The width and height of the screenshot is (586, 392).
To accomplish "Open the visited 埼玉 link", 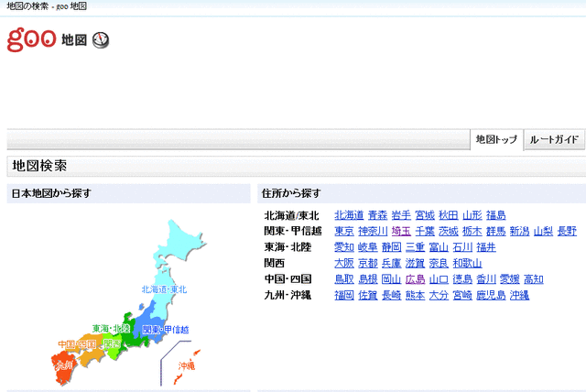I will [x=401, y=232].
